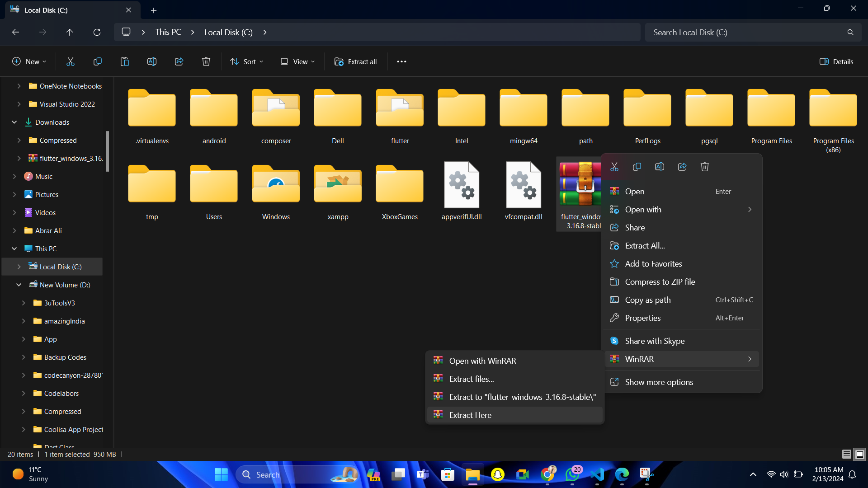Refresh the current folder view
This screenshot has height=488, width=868.
[97, 32]
